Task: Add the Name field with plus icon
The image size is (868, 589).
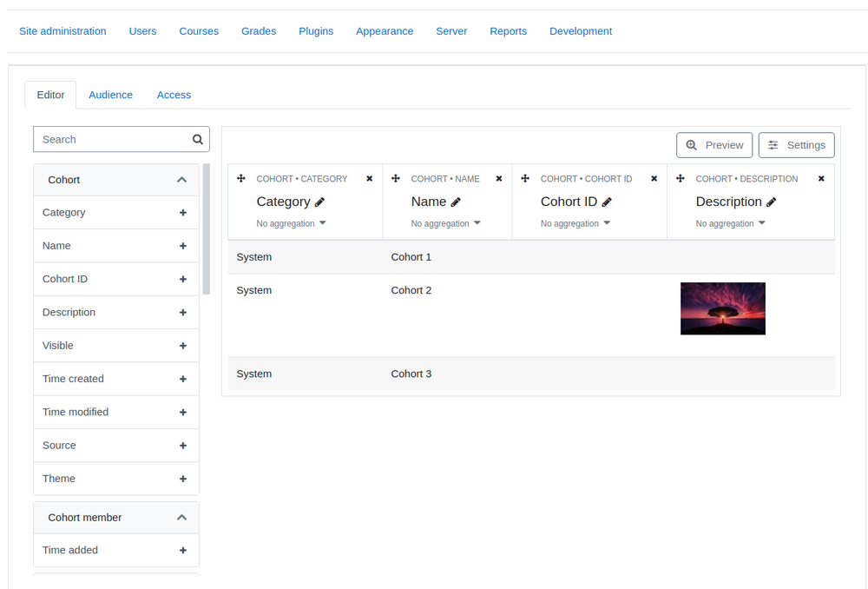Action: (x=182, y=246)
